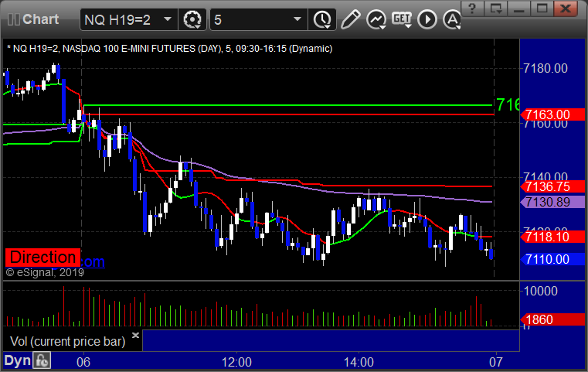Close the chart window
The image size is (588, 372).
pos(565,9)
